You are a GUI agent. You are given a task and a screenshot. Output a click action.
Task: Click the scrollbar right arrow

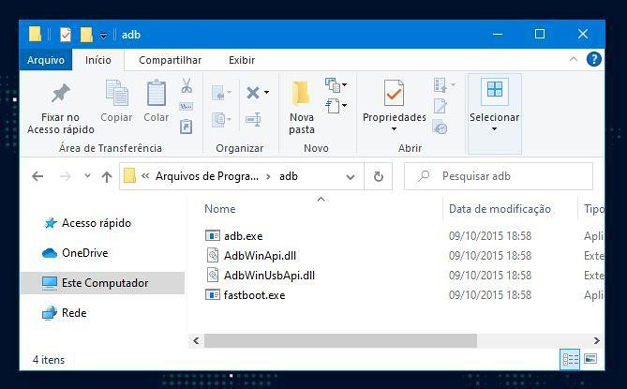[596, 341]
